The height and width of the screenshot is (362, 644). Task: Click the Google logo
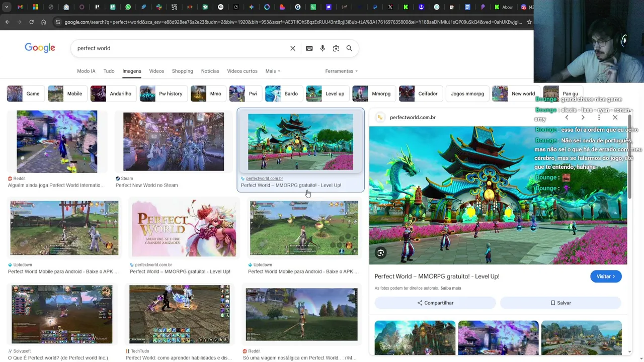(40, 48)
